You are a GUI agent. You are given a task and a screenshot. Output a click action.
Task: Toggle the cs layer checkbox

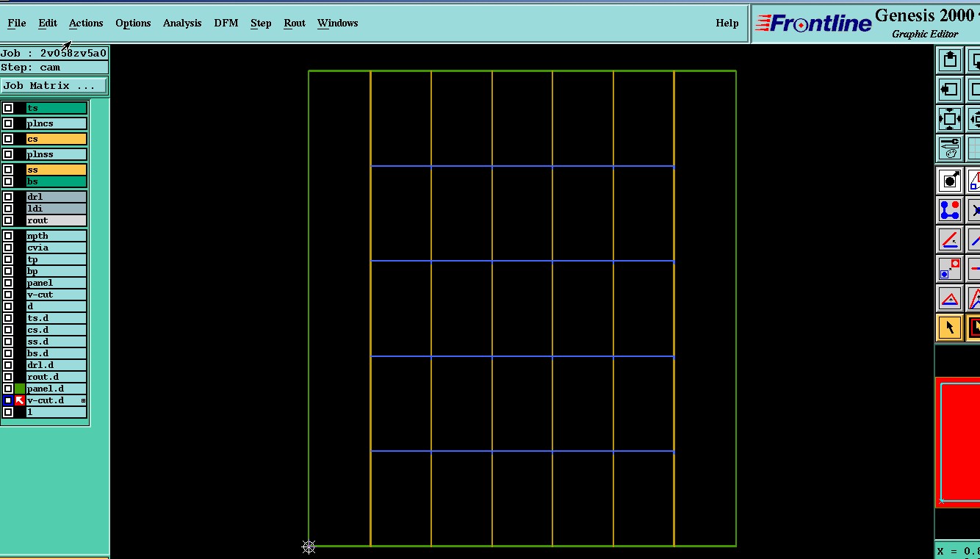(x=8, y=139)
